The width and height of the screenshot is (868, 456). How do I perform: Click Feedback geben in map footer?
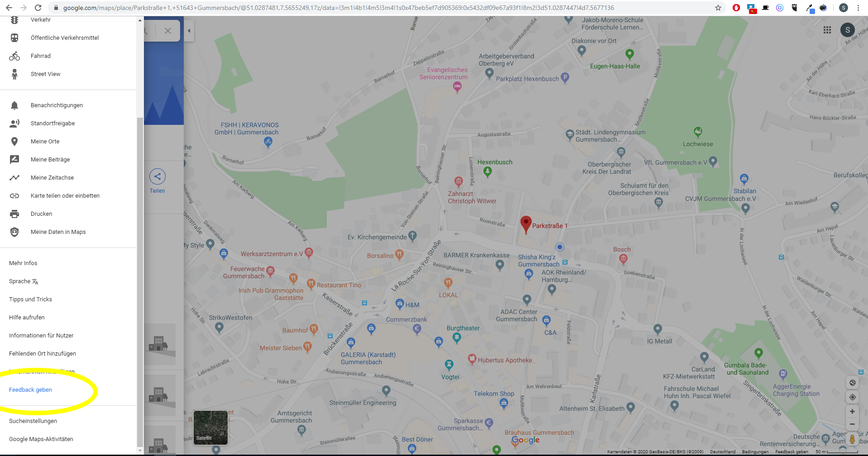792,452
